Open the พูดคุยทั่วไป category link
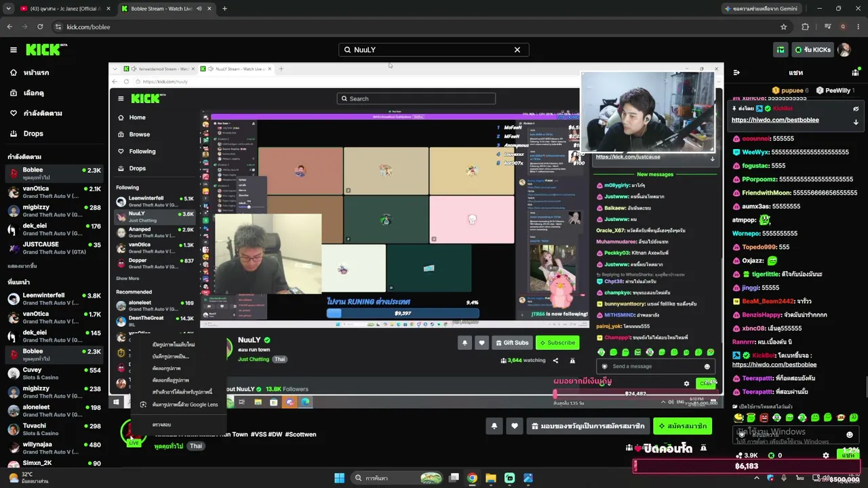 click(x=169, y=446)
